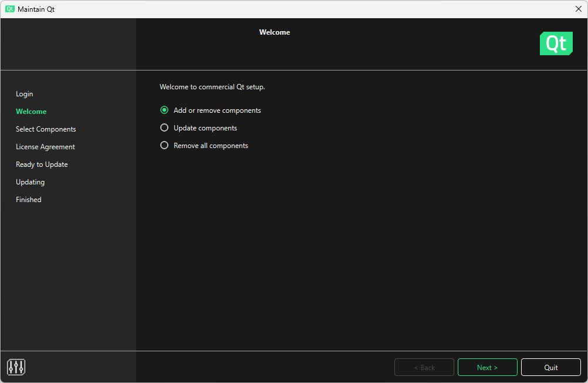Click the highlighted Welcome step
588x383 pixels.
[x=31, y=111]
